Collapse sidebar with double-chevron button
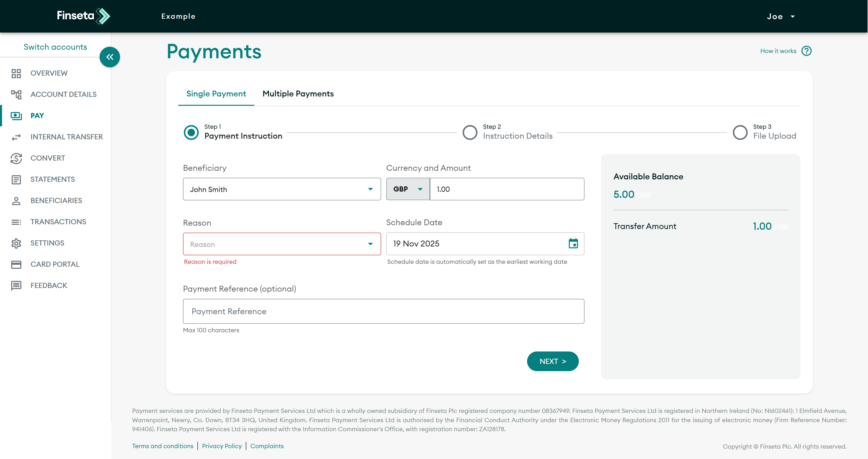868x459 pixels. pos(110,57)
